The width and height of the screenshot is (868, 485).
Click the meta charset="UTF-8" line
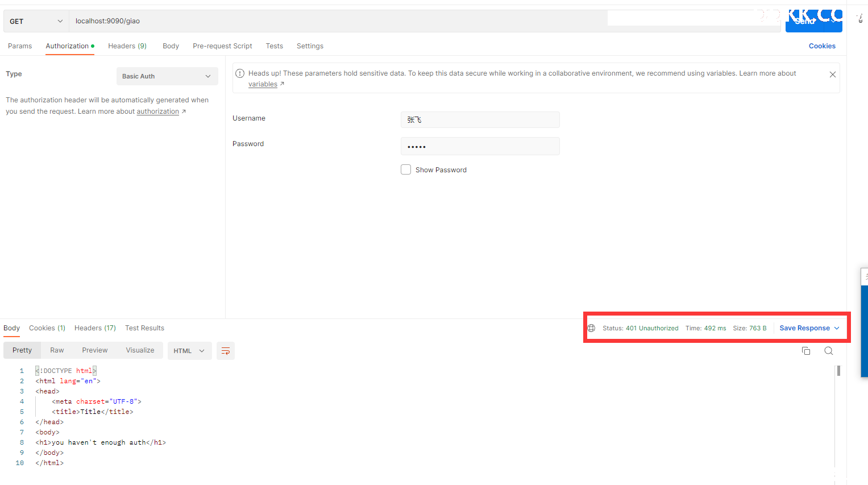(x=97, y=401)
